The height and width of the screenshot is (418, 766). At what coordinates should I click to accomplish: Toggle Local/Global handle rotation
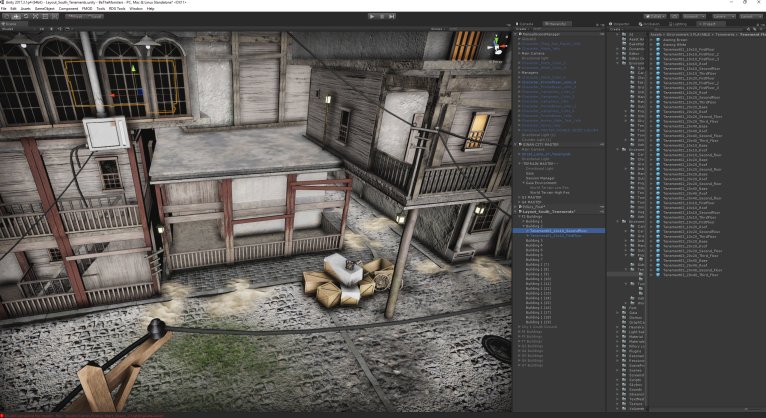click(x=94, y=16)
